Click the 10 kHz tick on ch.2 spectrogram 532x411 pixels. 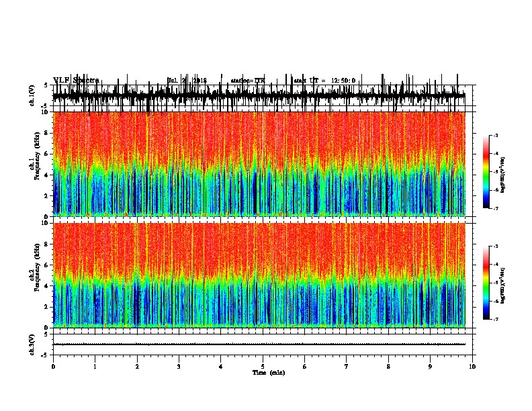tap(45, 223)
